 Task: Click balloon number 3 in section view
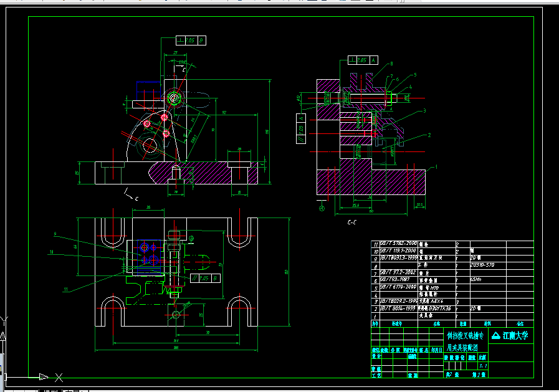[424, 111]
